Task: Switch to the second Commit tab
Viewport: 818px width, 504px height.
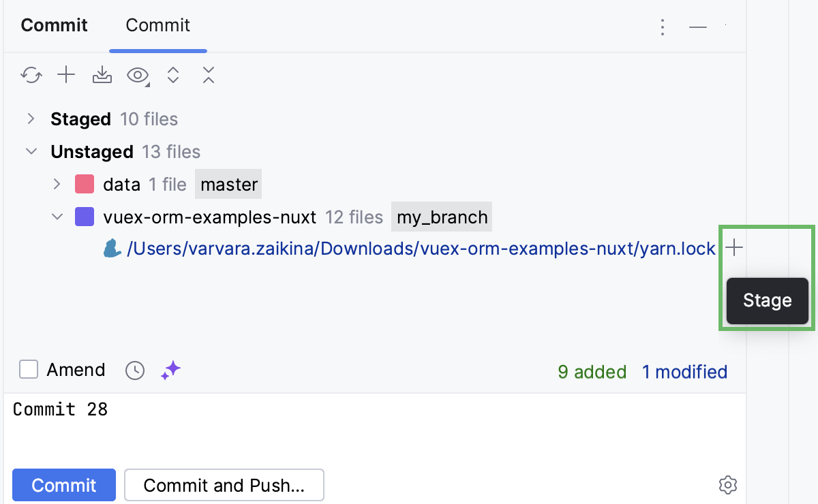Action: click(157, 25)
